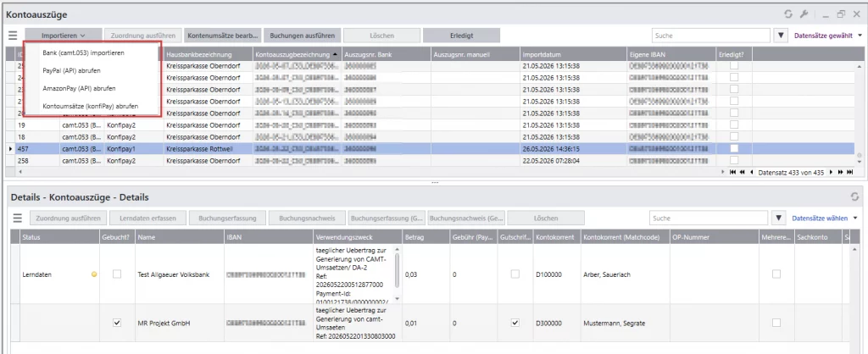Screen dimensions: 868x354
Task: Select the Test Allgaeuer Volksbank name cell
Action: [x=180, y=274]
